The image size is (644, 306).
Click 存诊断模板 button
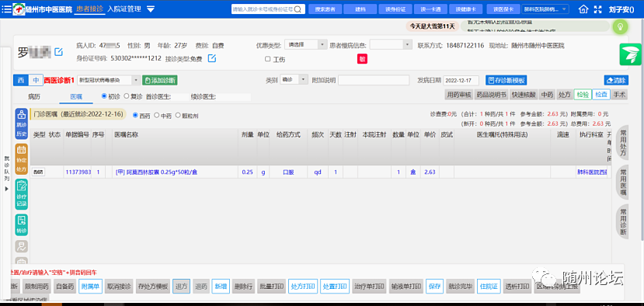[506, 80]
